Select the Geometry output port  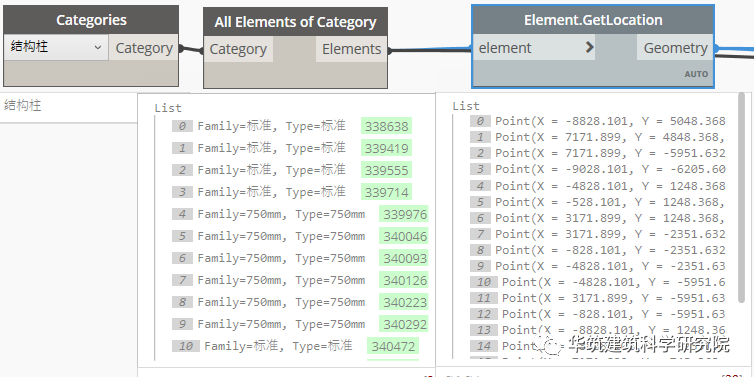click(675, 48)
